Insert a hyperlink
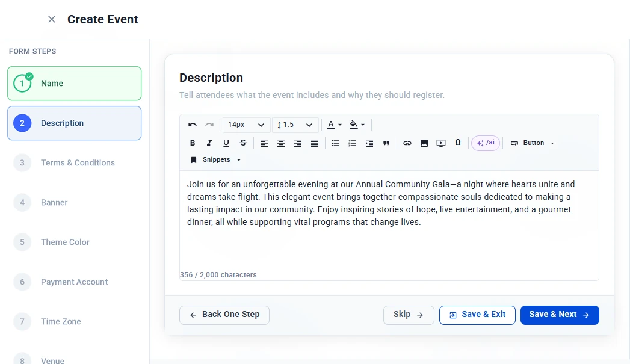The width and height of the screenshot is (630, 364). (x=407, y=143)
